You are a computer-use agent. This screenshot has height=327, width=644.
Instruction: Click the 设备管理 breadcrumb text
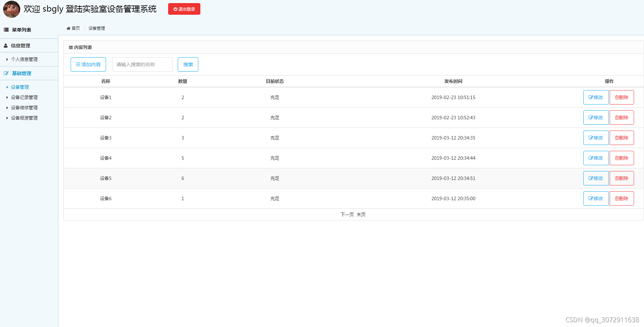tap(97, 28)
